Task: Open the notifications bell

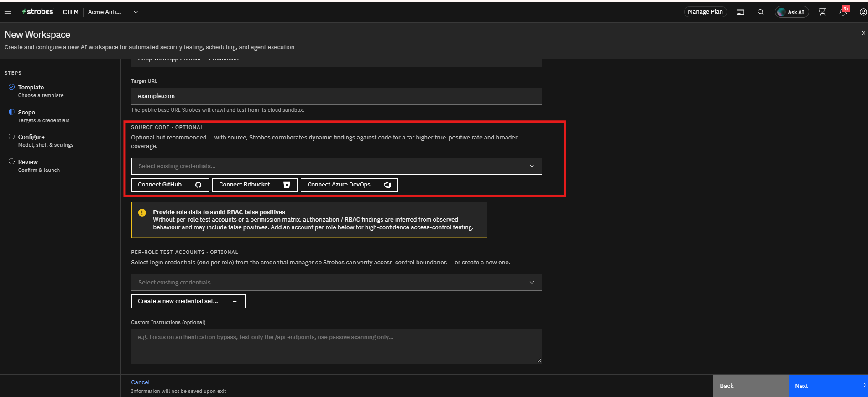Action: point(843,12)
